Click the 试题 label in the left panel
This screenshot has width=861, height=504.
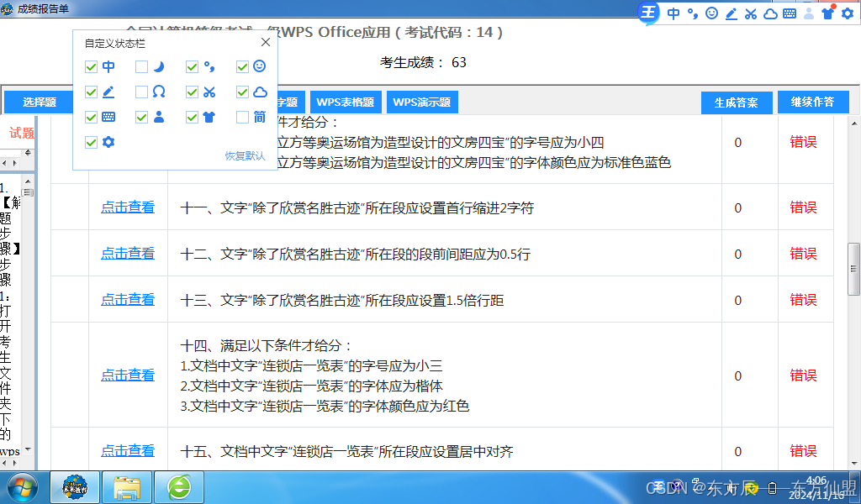[21, 133]
